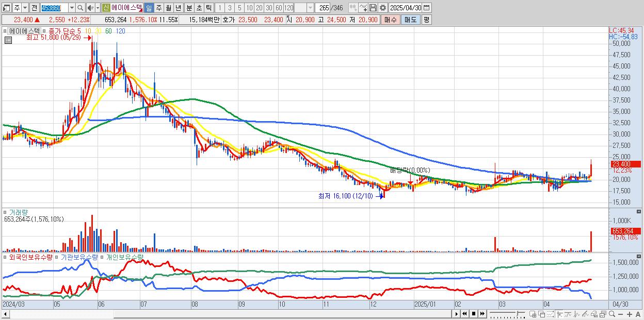Toggle the 전 all-stocks button
Image resolution: width=644 pixels, height=320 pixels.
pyautogui.click(x=35, y=8)
